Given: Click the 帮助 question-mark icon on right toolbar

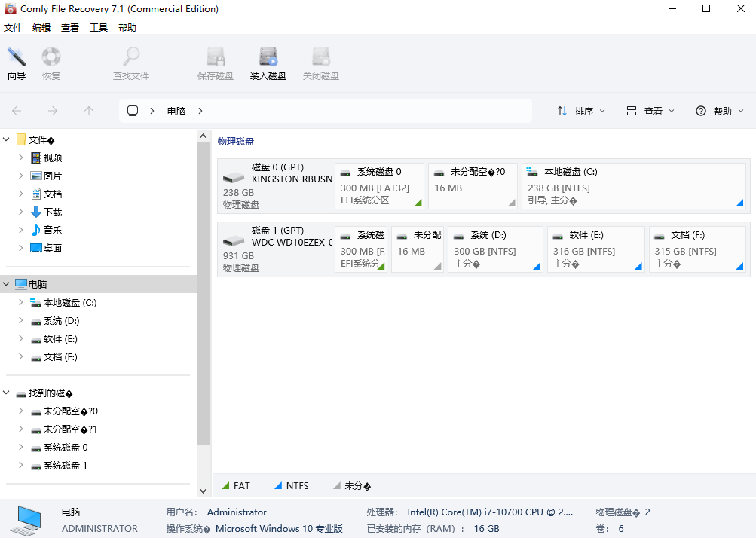Looking at the screenshot, I should tap(699, 110).
